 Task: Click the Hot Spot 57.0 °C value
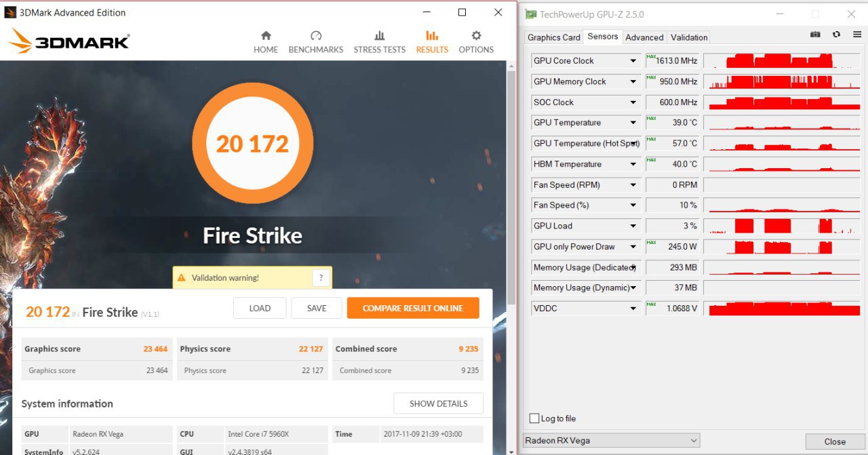click(672, 144)
